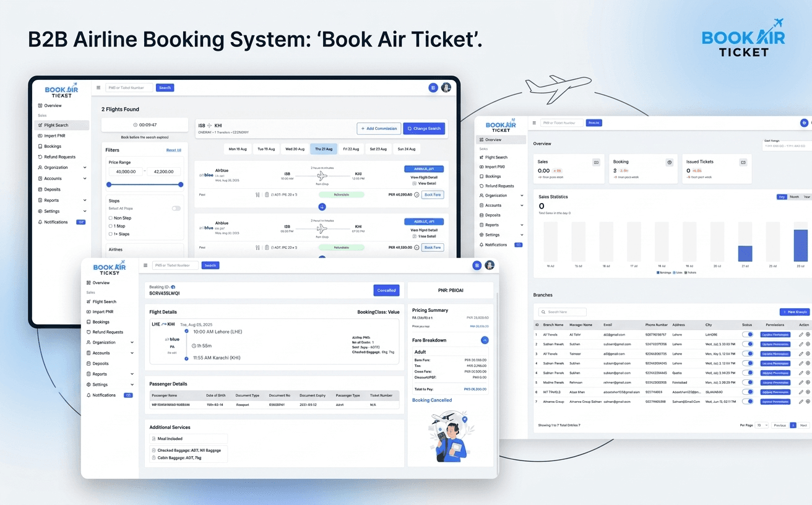
Task: Open user avatar in flight search window
Action: click(446, 88)
